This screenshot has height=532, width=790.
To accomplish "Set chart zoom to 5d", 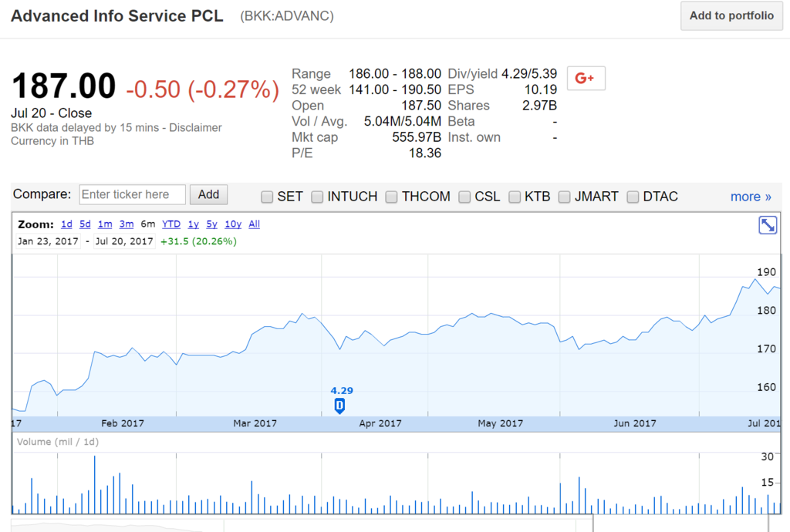I will tap(85, 224).
